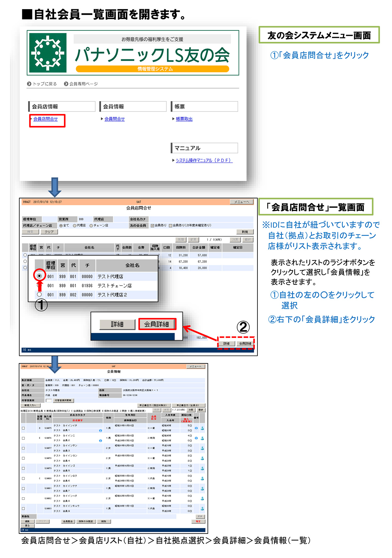
Task: Click the 異動先 field
Action: [x=107, y=517]
